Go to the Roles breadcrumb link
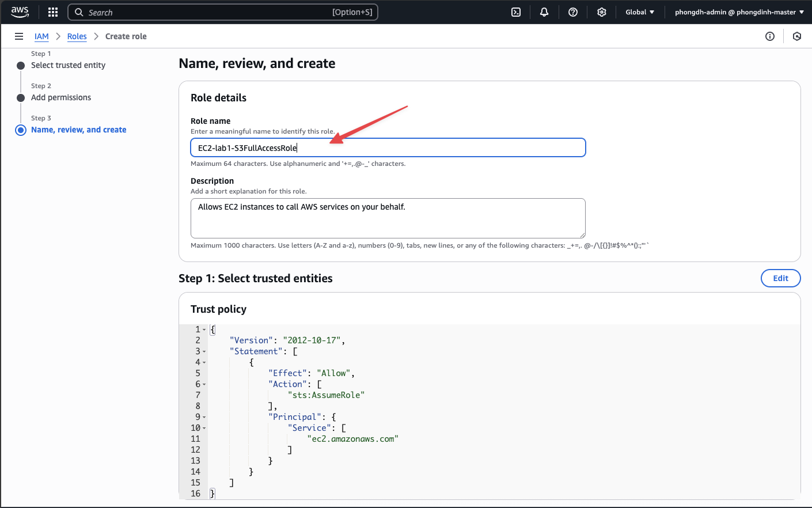This screenshot has width=812, height=508. point(77,36)
